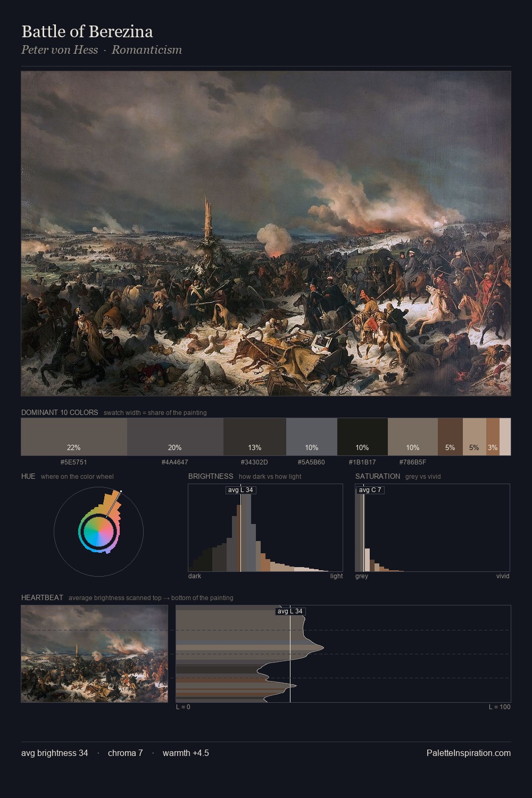
Task: Click the chroma 7 footer stat
Action: (x=126, y=753)
